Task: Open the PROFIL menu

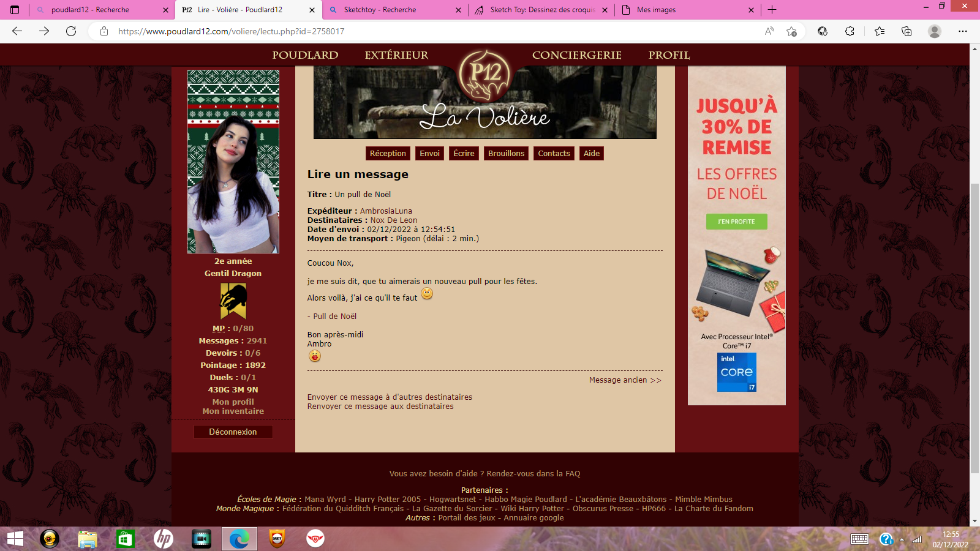Action: tap(669, 55)
